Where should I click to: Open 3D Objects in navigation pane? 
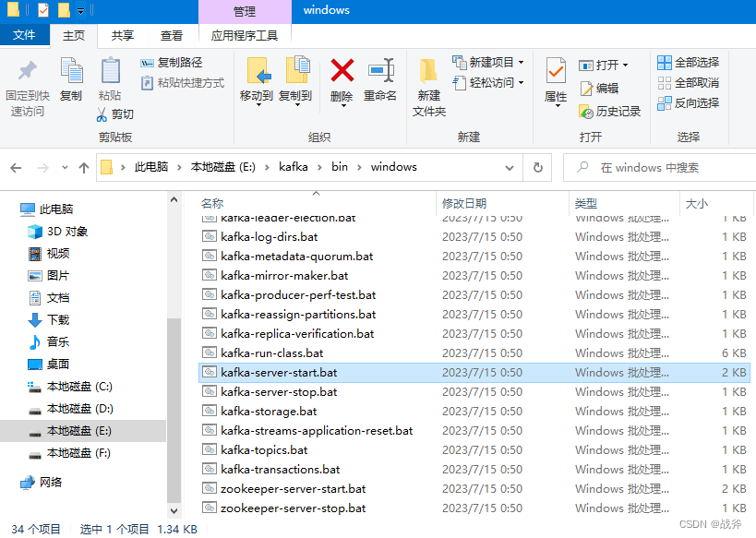[x=58, y=232]
